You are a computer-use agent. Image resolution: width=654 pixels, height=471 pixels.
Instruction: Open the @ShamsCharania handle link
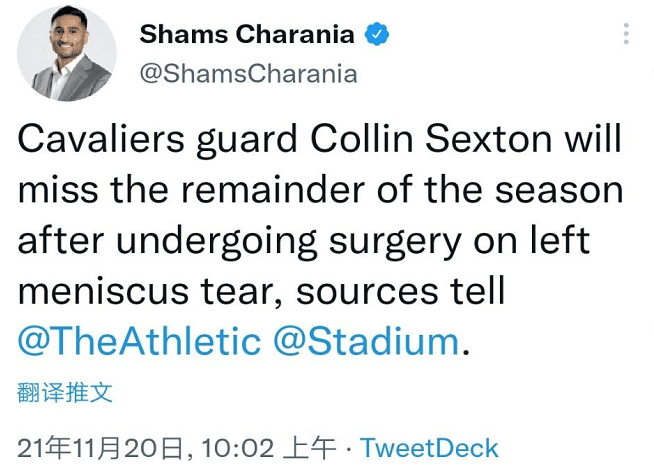point(248,74)
